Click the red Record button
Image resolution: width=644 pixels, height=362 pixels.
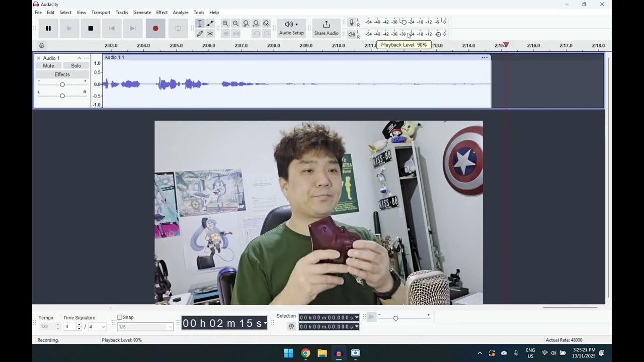155,28
